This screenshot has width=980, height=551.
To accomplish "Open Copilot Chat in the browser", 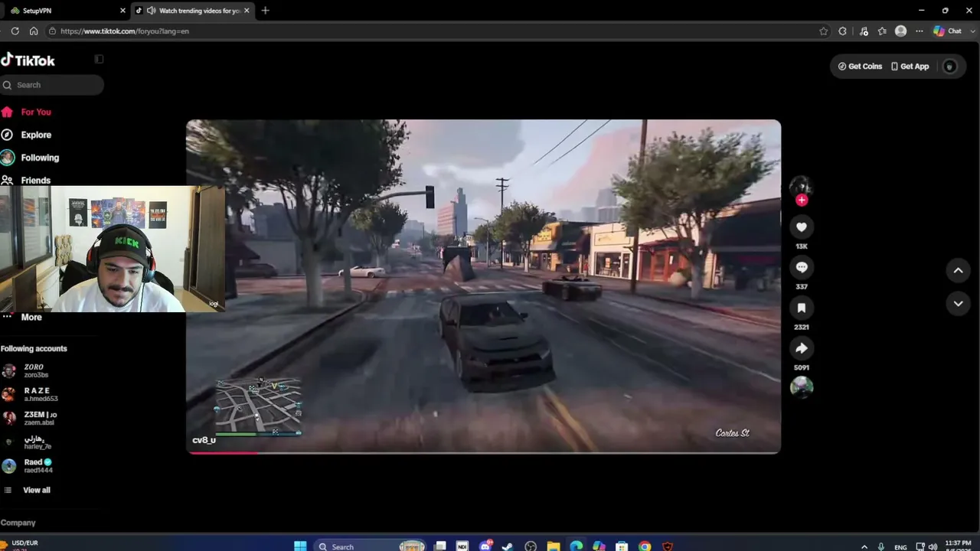I will (x=948, y=31).
